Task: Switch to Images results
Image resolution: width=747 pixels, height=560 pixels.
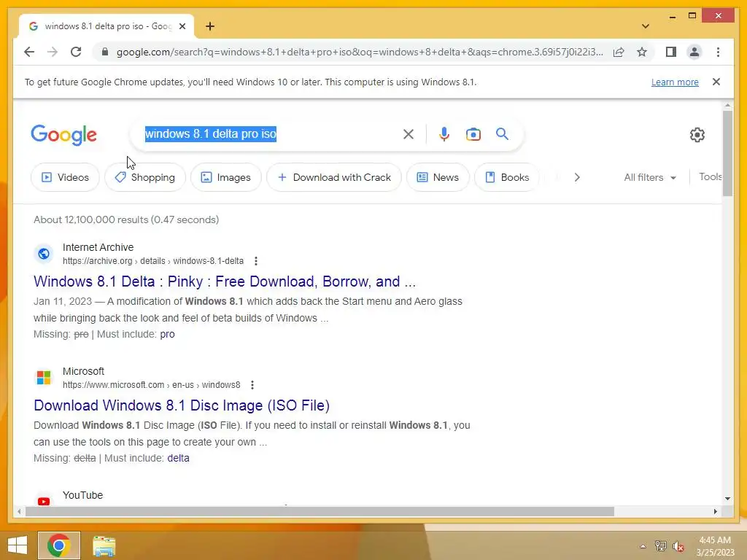Action: [x=226, y=177]
